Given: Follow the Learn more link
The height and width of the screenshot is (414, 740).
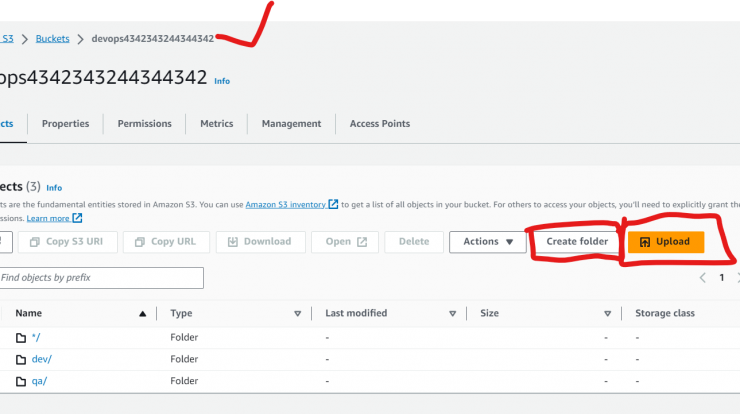Looking at the screenshot, I should point(48,218).
